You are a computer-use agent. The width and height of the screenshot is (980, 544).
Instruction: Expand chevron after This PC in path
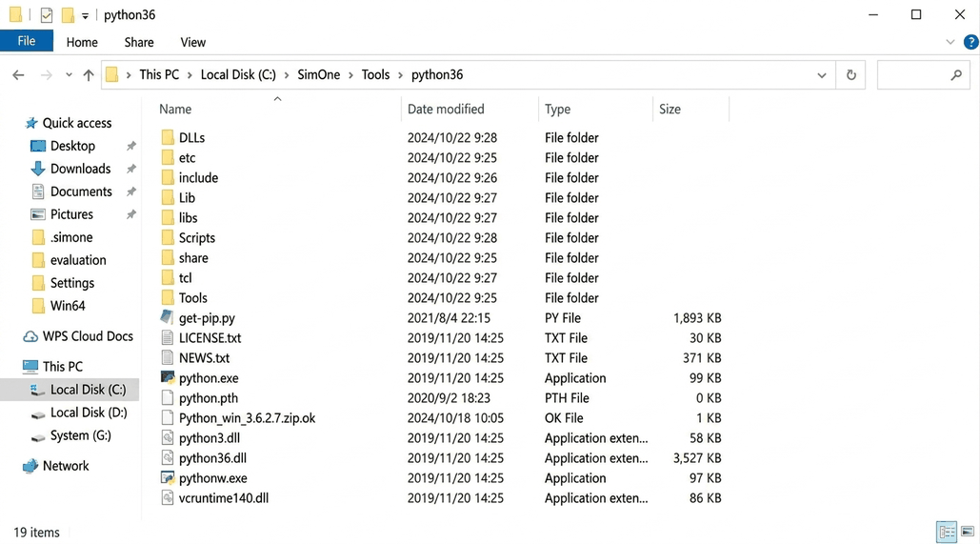[190, 75]
